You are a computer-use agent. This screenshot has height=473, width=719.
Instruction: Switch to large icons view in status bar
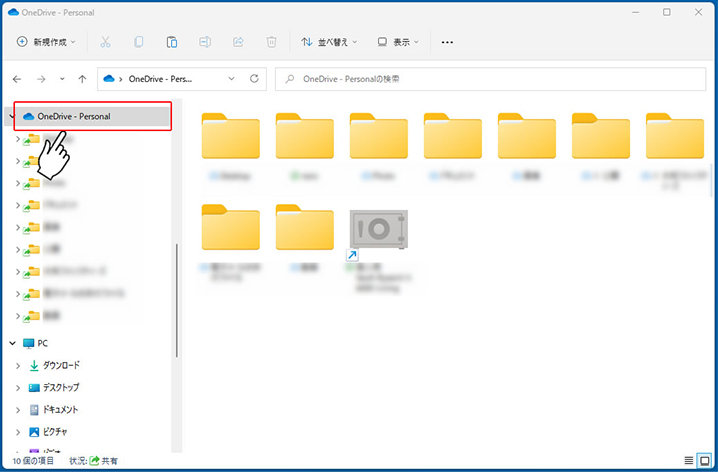[705, 461]
